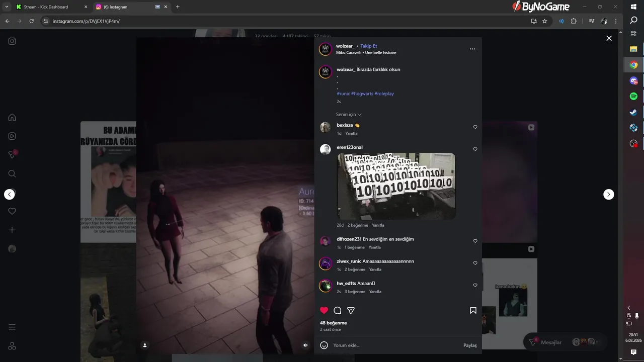Go to next post arrow
644x362 pixels.
(x=609, y=195)
